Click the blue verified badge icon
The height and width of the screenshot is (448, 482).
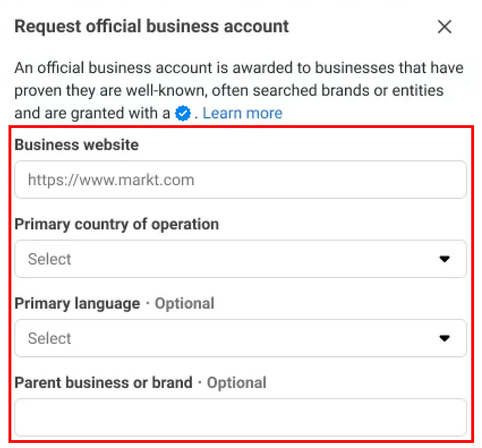pos(183,113)
